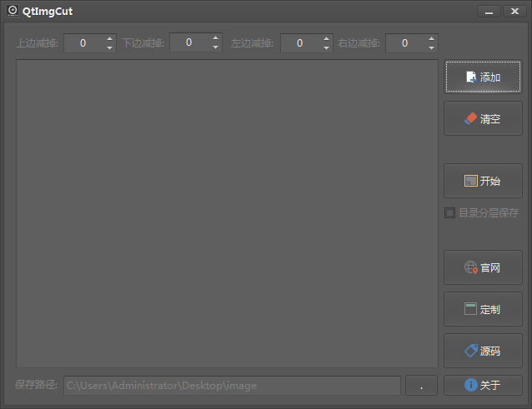
Task: Open the 源码 source code button
Action: pos(483,351)
